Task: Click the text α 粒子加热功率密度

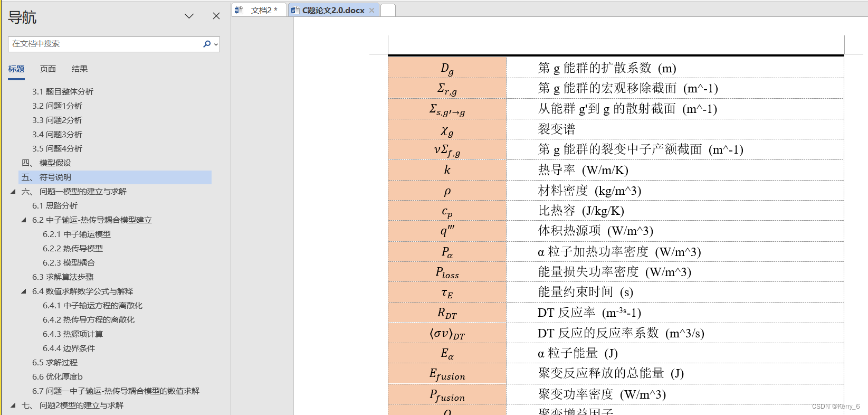Action: coord(593,252)
